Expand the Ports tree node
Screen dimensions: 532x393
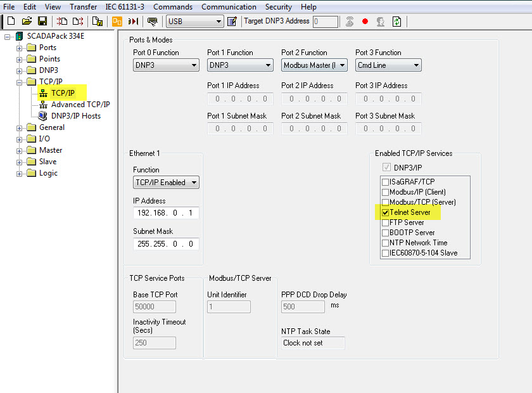click(x=20, y=48)
